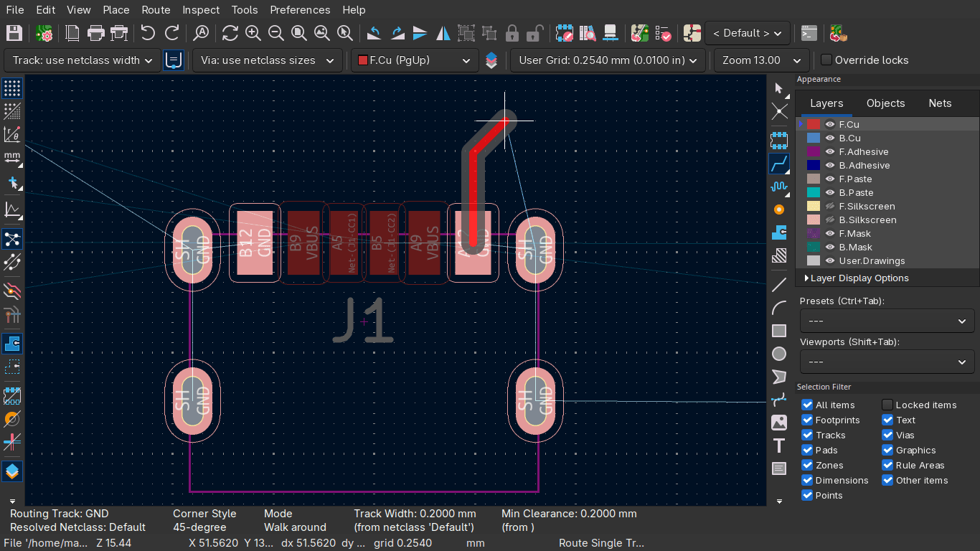Image resolution: width=980 pixels, height=551 pixels.
Task: Open the F.Cu active layer dropdown
Action: pos(415,60)
